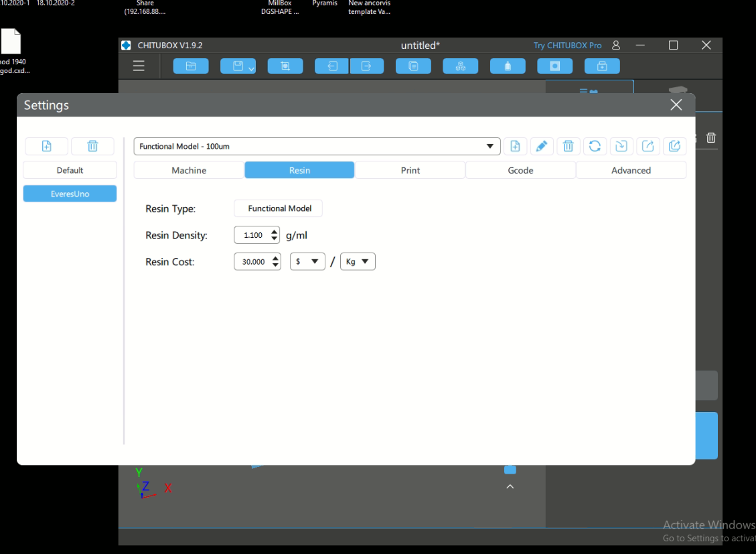Image resolution: width=756 pixels, height=554 pixels.
Task: Open the currency $ dropdown
Action: pyautogui.click(x=307, y=262)
